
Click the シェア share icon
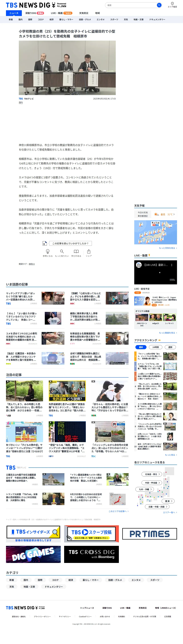[x=89, y=251]
